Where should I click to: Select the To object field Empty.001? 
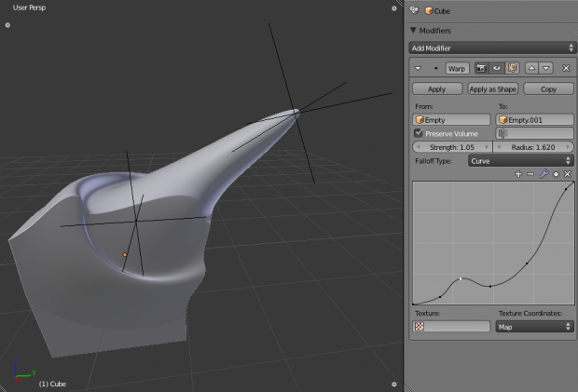pyautogui.click(x=534, y=119)
